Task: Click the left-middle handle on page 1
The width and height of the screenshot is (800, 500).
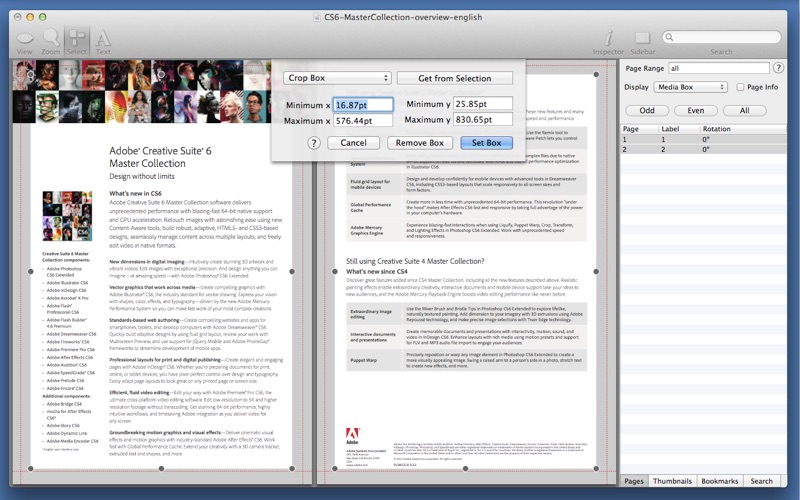Action: (x=30, y=271)
